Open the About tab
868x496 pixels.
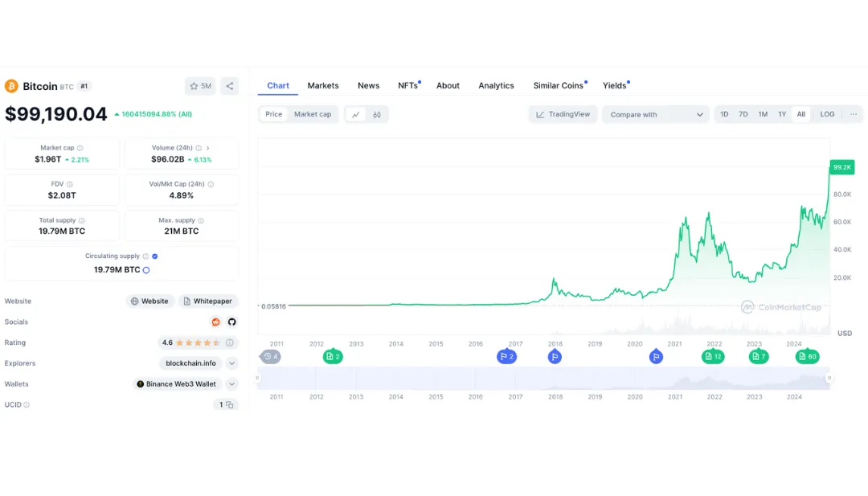click(448, 86)
